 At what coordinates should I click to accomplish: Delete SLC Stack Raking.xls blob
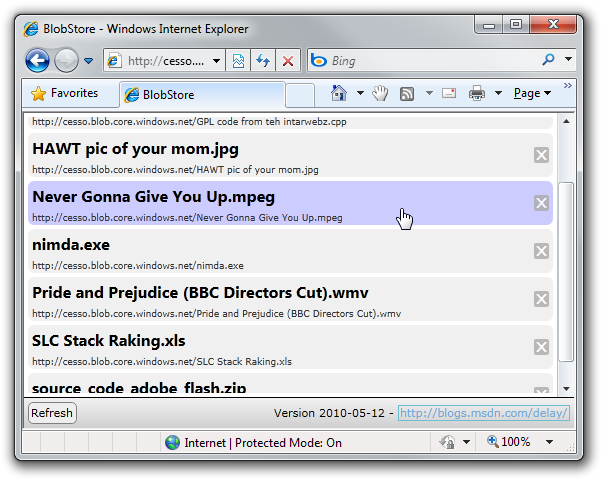(541, 347)
